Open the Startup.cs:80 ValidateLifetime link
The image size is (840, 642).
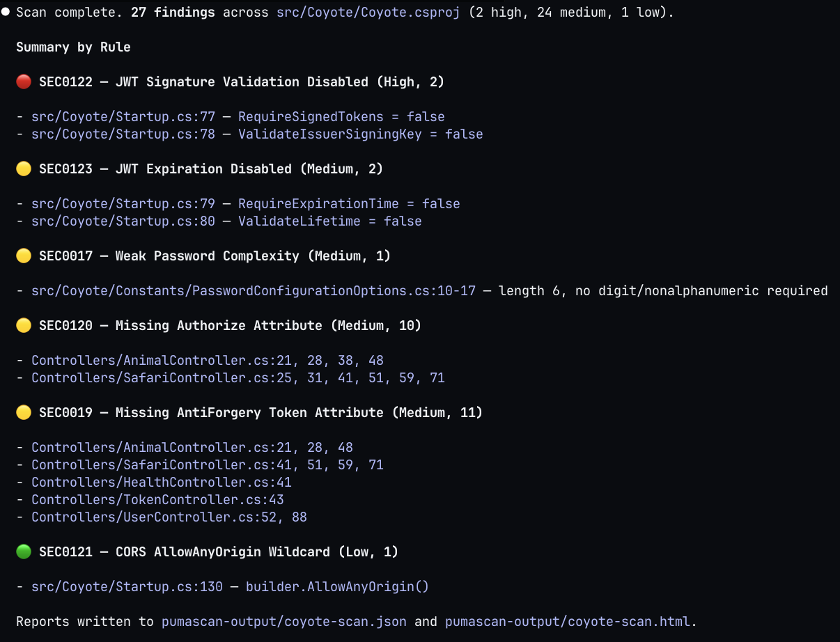(123, 221)
